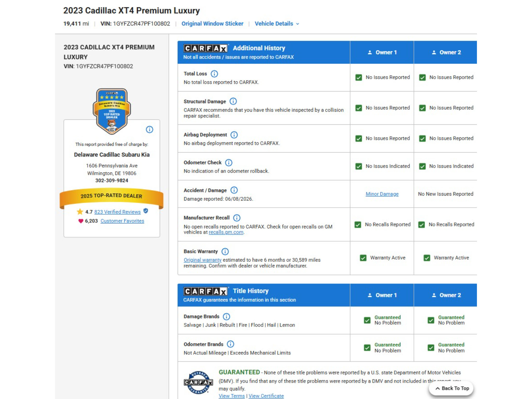Click Owner 2 person icon in Title History

(x=434, y=295)
